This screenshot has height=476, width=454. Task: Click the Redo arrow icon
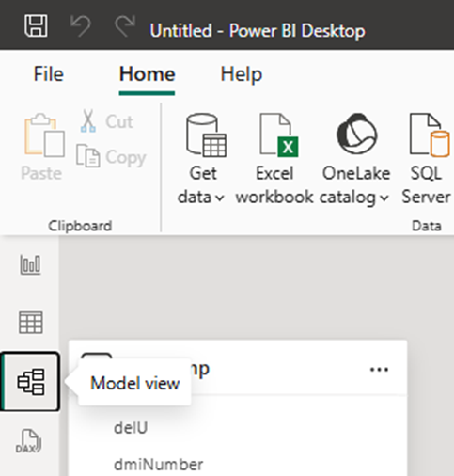[125, 25]
